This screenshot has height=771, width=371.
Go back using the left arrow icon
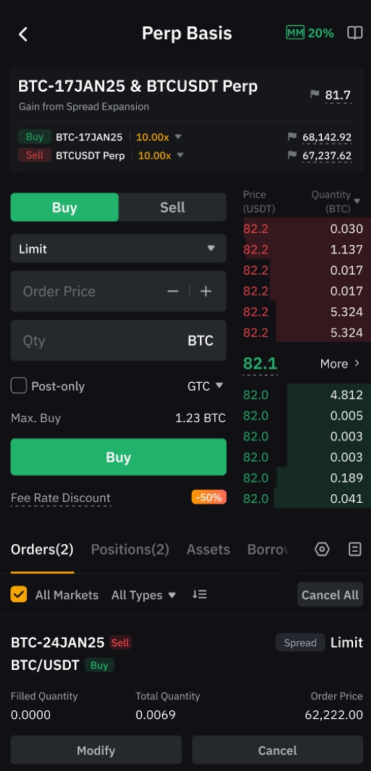(23, 34)
